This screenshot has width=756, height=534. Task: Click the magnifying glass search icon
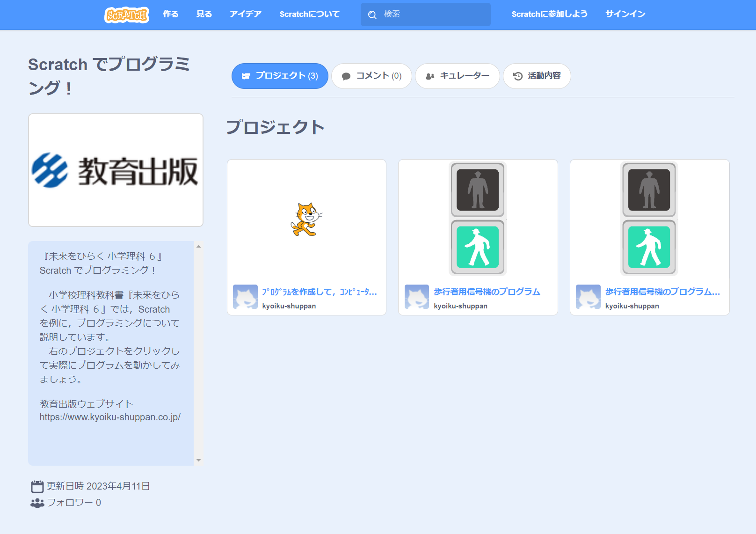pyautogui.click(x=372, y=15)
